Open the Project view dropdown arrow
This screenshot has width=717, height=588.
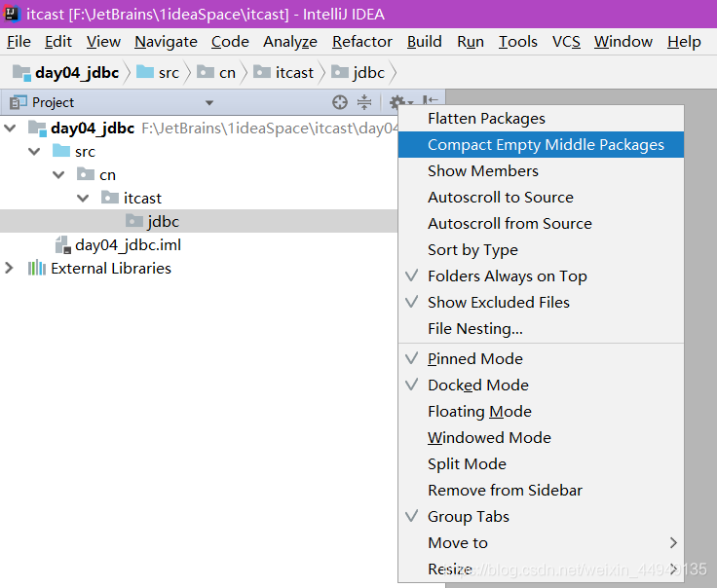click(209, 103)
